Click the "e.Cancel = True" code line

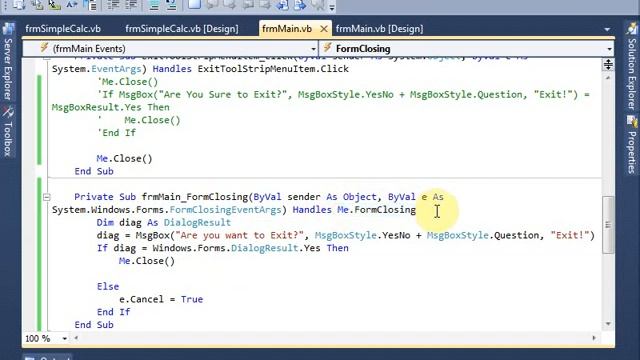[161, 299]
